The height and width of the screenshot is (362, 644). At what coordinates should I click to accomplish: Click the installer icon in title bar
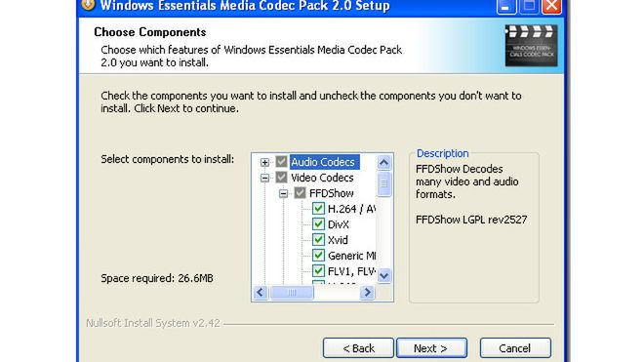(x=88, y=5)
